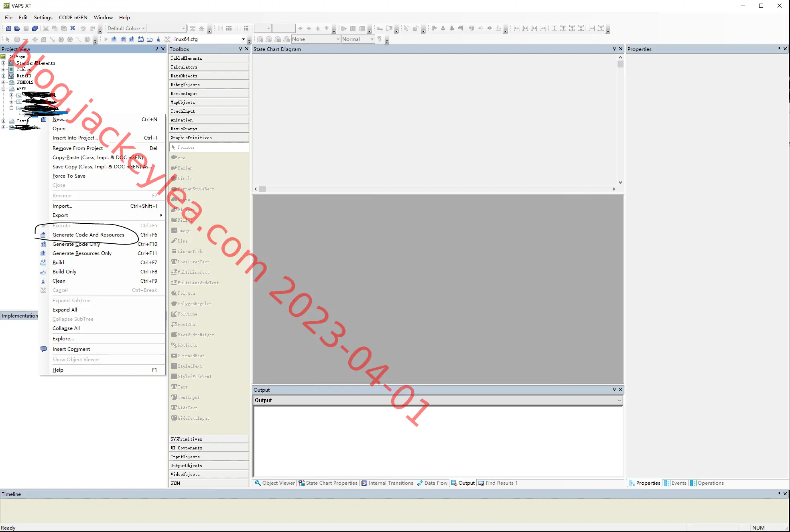The width and height of the screenshot is (790, 532).
Task: Open the Settings menu
Action: (43, 18)
